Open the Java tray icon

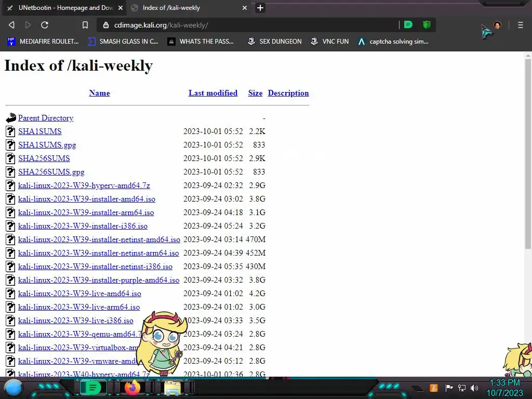coord(433,388)
